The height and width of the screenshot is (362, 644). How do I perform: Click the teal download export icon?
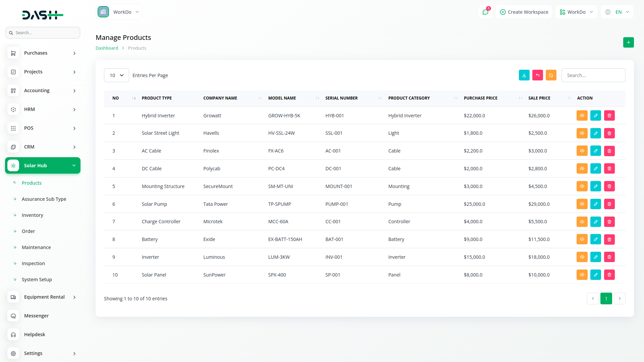click(x=524, y=75)
